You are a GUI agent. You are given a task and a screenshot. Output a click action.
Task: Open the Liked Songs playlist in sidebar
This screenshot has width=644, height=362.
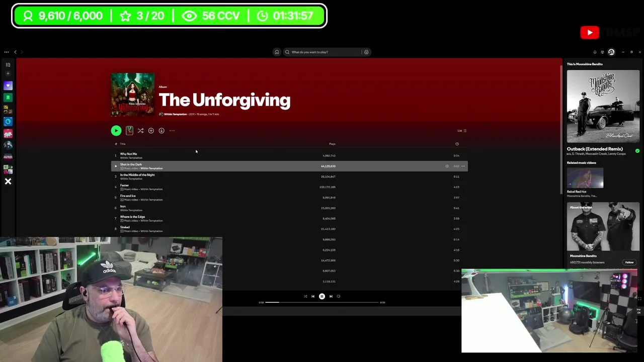pyautogui.click(x=8, y=86)
